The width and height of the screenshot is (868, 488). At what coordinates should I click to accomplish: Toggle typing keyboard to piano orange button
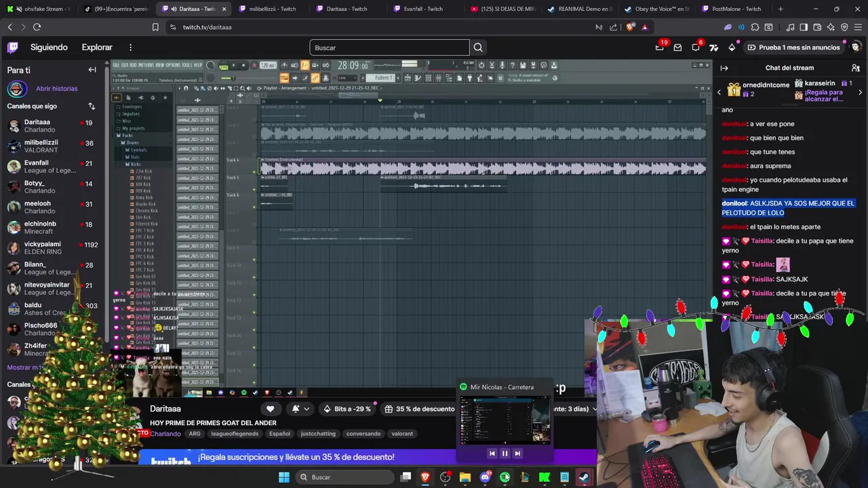(284, 78)
